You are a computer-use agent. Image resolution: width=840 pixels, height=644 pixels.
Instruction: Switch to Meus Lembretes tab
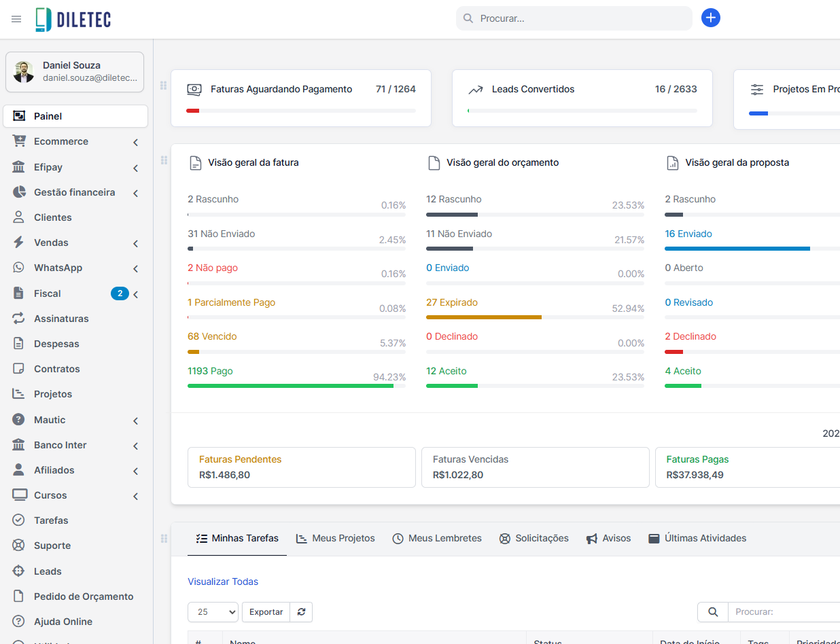pyautogui.click(x=437, y=538)
